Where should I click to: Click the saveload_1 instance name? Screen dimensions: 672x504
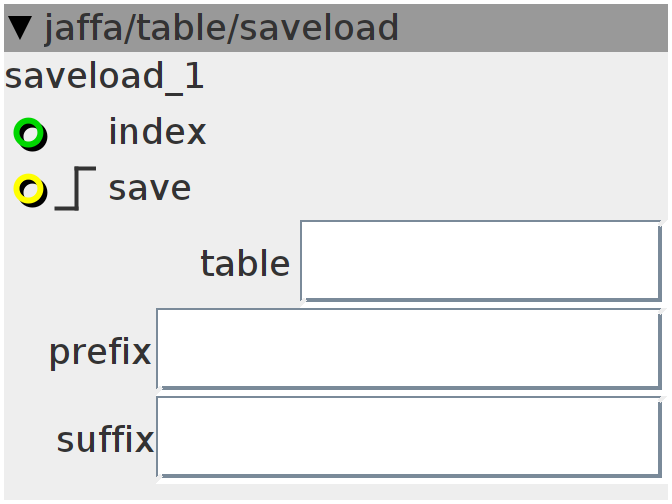click(104, 76)
